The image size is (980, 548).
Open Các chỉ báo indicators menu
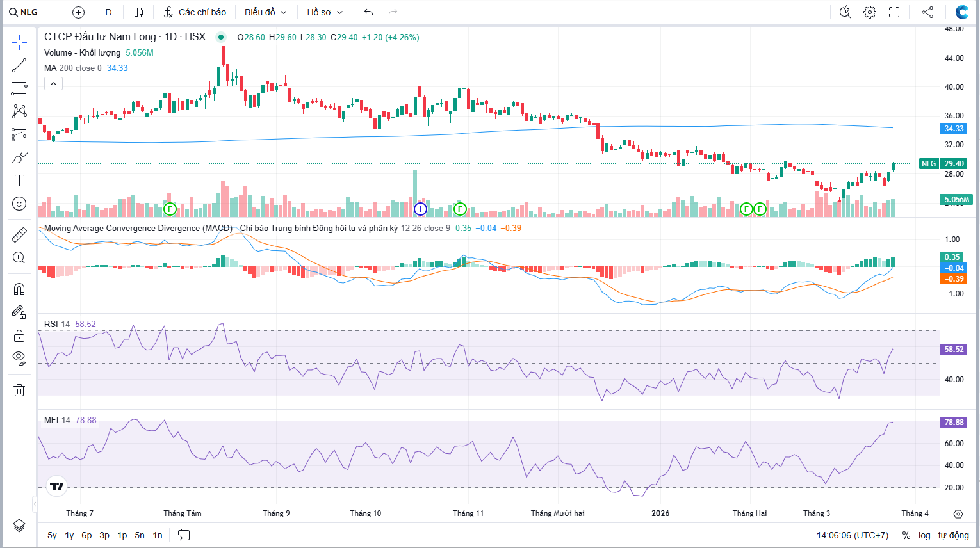pos(195,12)
